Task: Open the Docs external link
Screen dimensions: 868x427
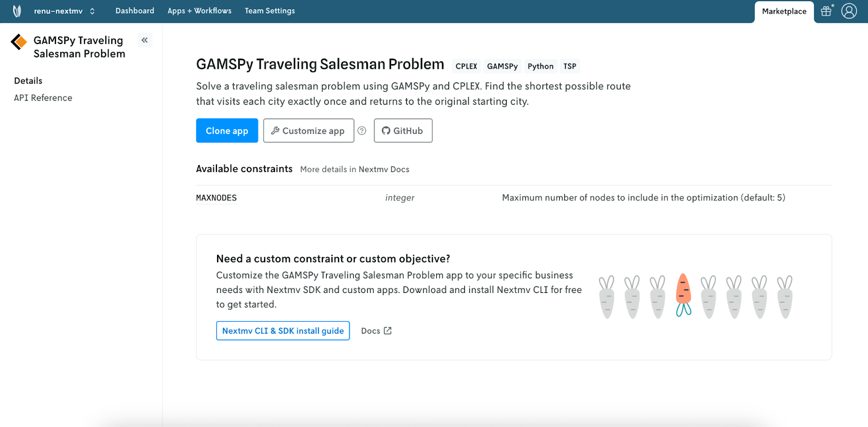Action: [376, 331]
